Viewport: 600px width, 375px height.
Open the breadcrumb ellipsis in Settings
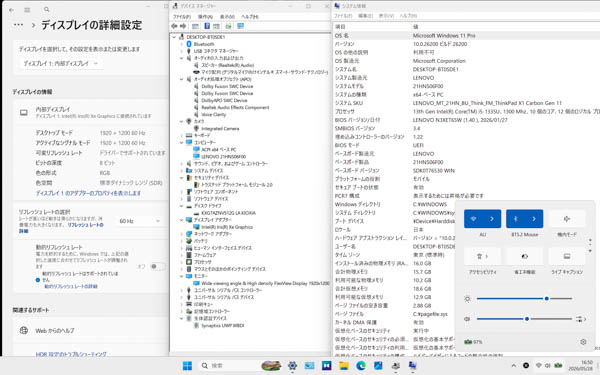tap(18, 25)
